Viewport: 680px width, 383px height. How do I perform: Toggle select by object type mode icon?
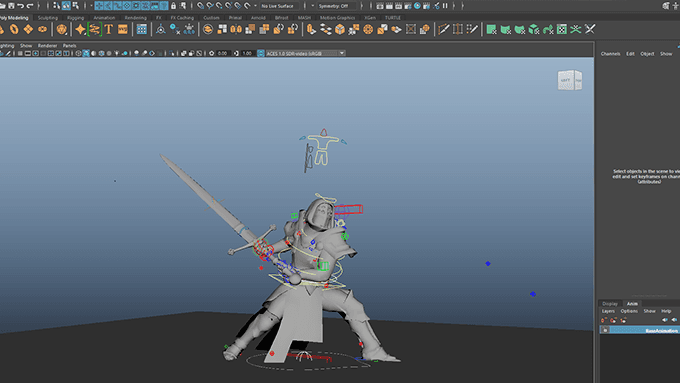[66, 6]
